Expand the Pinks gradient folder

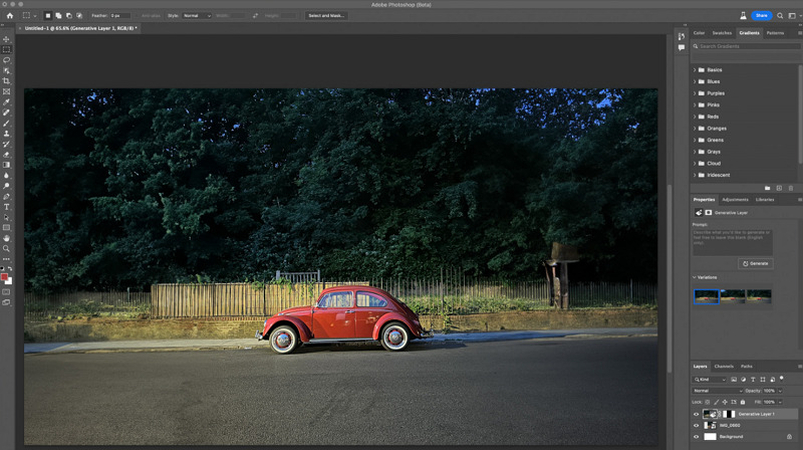(x=695, y=105)
